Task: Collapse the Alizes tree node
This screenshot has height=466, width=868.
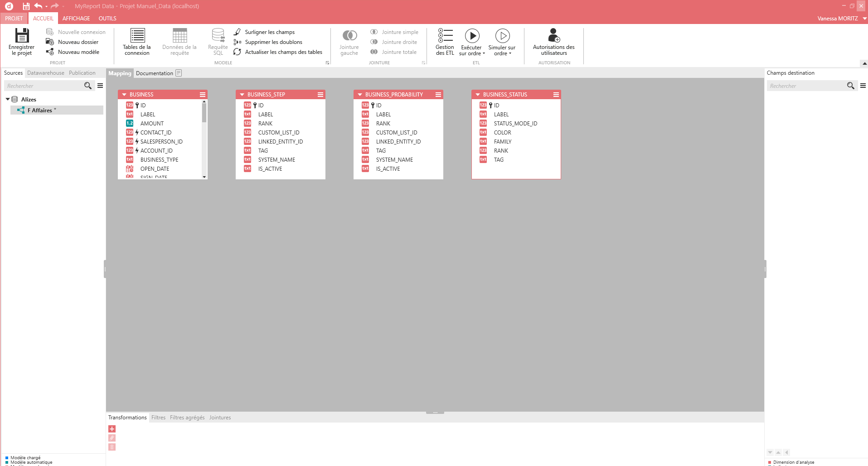Action: point(8,99)
